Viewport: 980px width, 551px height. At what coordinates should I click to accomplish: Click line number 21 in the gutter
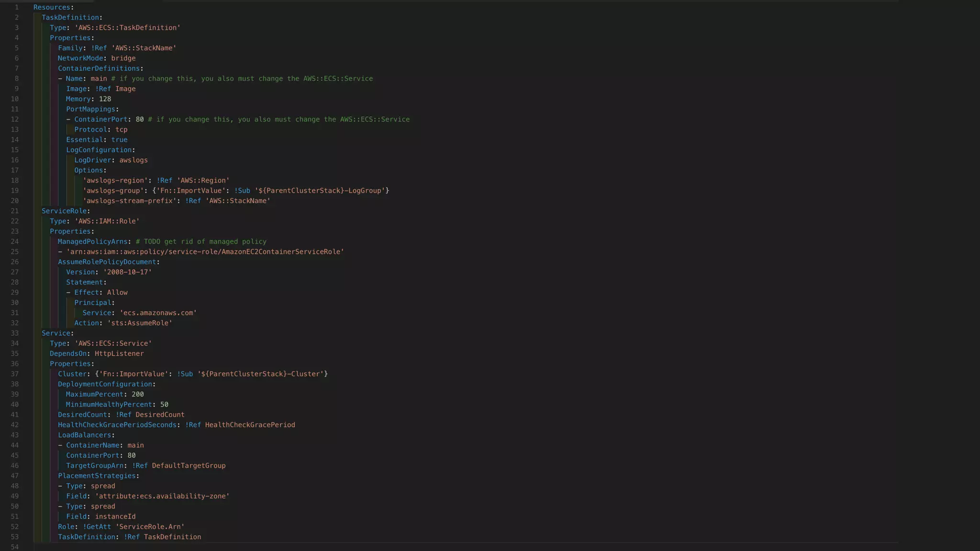(x=14, y=211)
